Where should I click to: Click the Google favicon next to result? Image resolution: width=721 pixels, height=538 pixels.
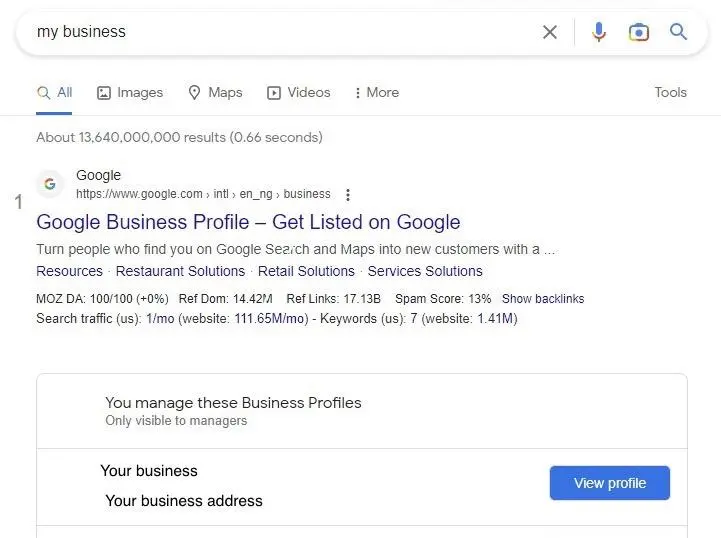click(50, 185)
